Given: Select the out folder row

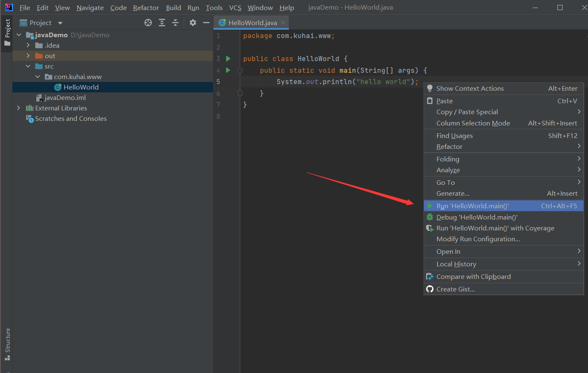Looking at the screenshot, I should (x=113, y=56).
